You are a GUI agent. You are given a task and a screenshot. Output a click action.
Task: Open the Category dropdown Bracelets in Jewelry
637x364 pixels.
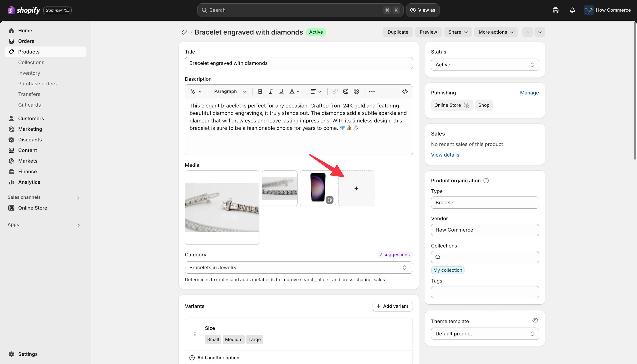tap(299, 267)
